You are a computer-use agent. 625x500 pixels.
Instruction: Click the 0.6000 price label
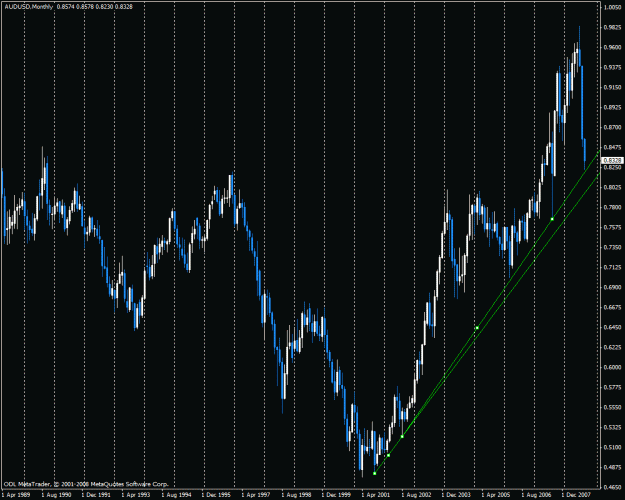[613, 367]
